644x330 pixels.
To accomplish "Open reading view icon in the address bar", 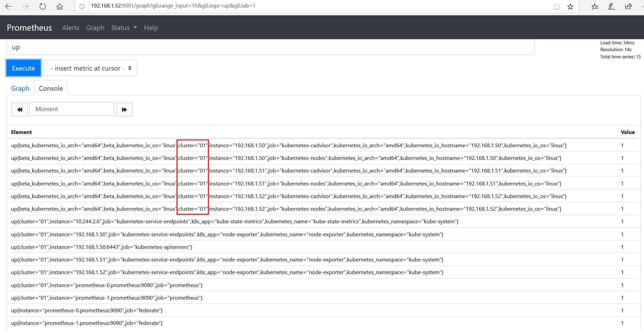I will click(x=556, y=6).
